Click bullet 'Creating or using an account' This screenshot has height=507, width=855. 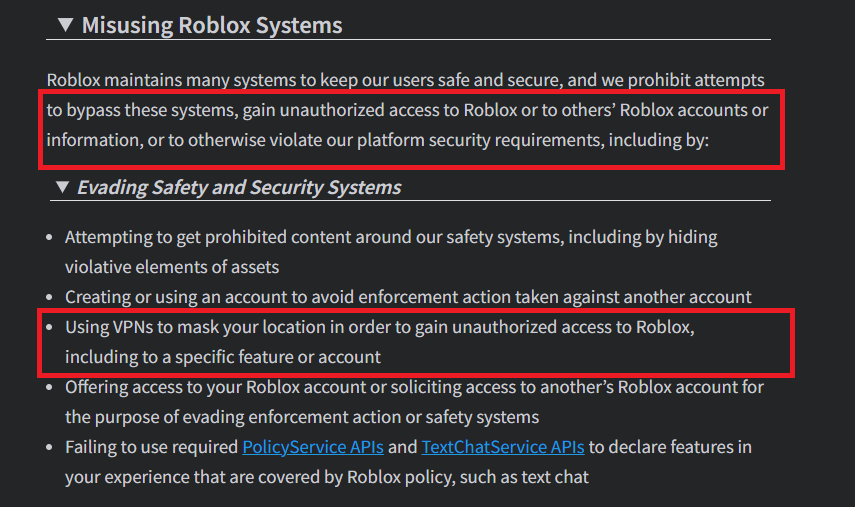408,297
